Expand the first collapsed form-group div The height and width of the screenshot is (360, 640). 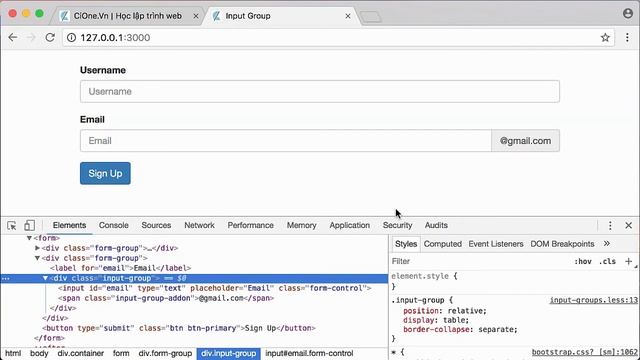tap(37, 248)
